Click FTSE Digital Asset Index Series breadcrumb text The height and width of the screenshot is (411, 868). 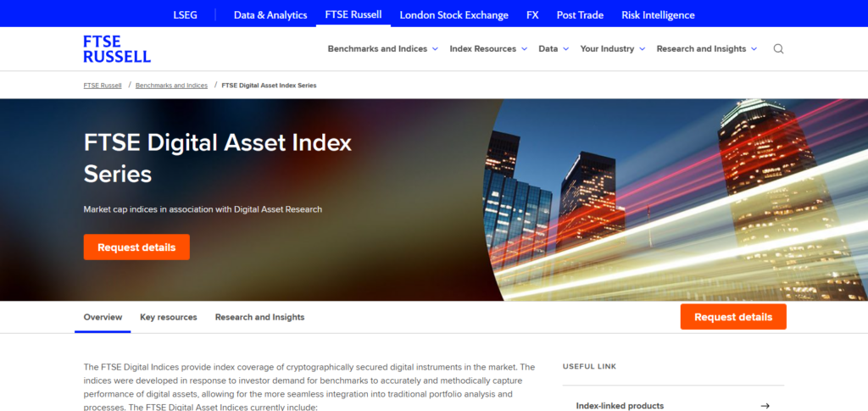269,86
